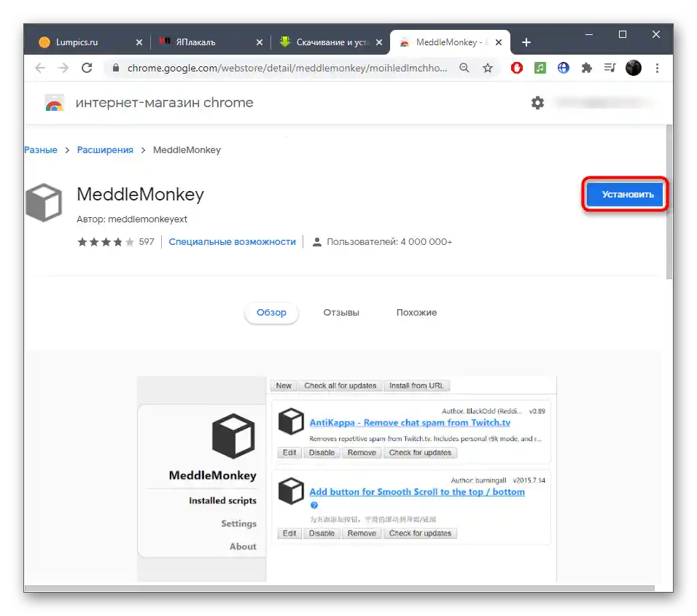Close the MeddleMonkey tab

499,42
